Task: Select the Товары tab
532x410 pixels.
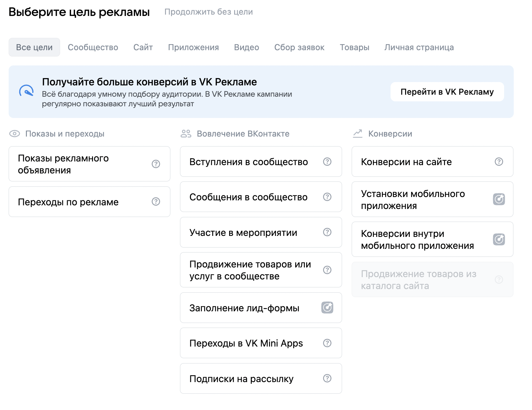Action: click(x=354, y=48)
